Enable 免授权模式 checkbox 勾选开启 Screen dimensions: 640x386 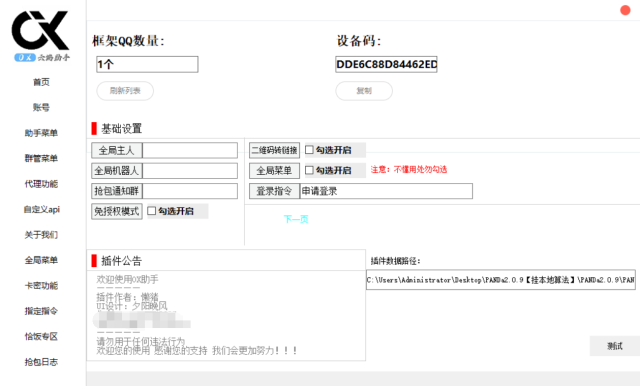click(x=152, y=211)
